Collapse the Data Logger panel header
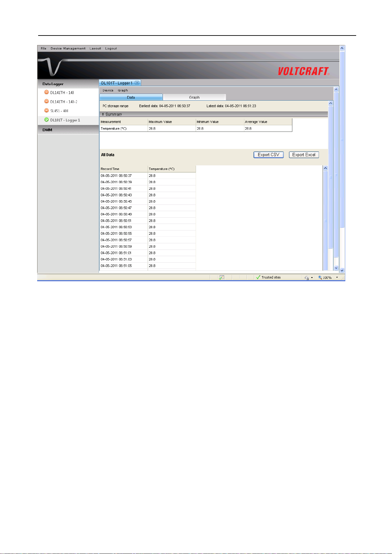Viewport: 392px width, 554px height. coord(68,84)
